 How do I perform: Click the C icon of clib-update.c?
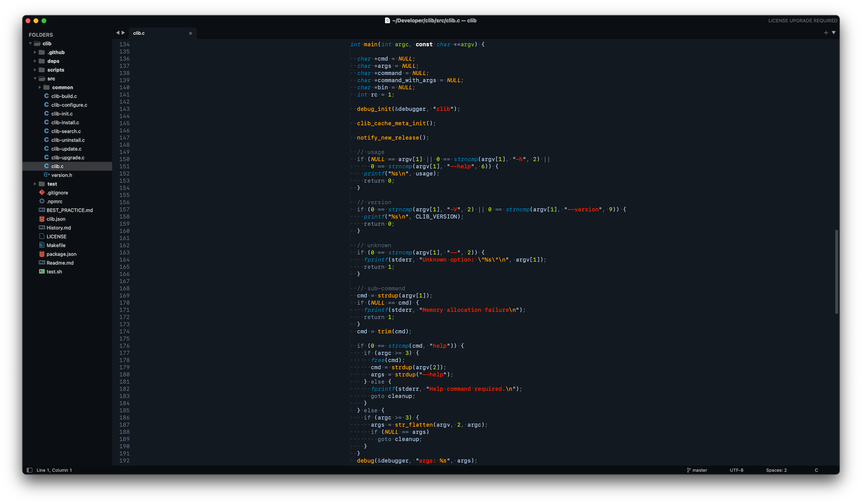point(47,149)
